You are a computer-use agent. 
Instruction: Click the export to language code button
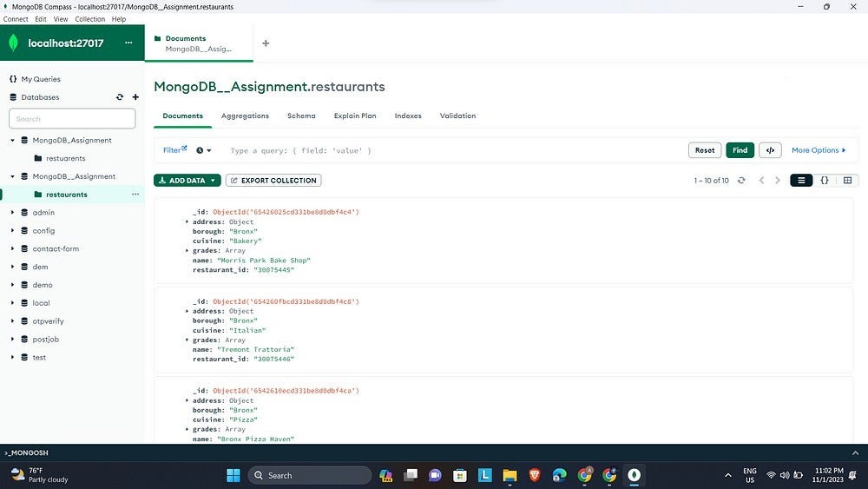point(770,150)
